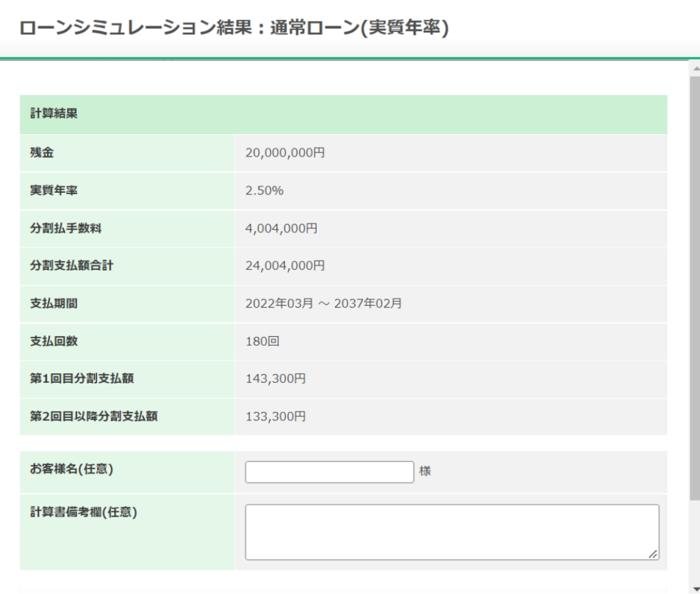Select the 実質年率 interest rate row
This screenshot has height=594, width=700.
point(46,190)
